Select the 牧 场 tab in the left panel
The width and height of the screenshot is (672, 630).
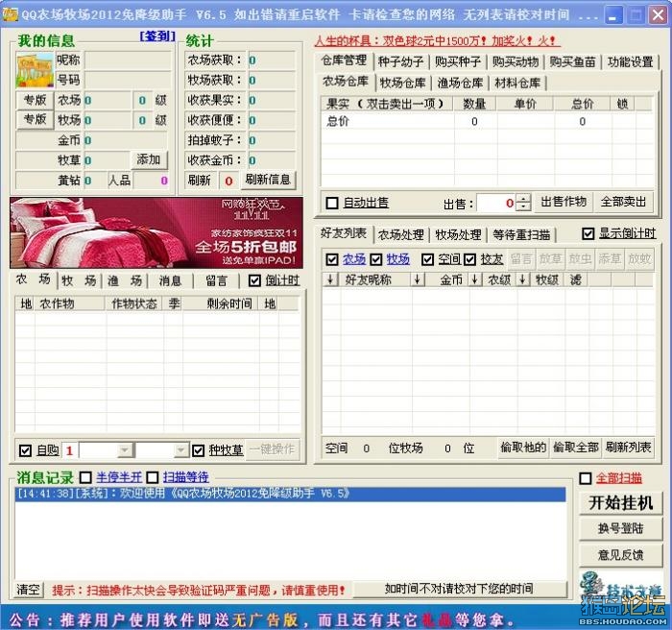pos(79,281)
